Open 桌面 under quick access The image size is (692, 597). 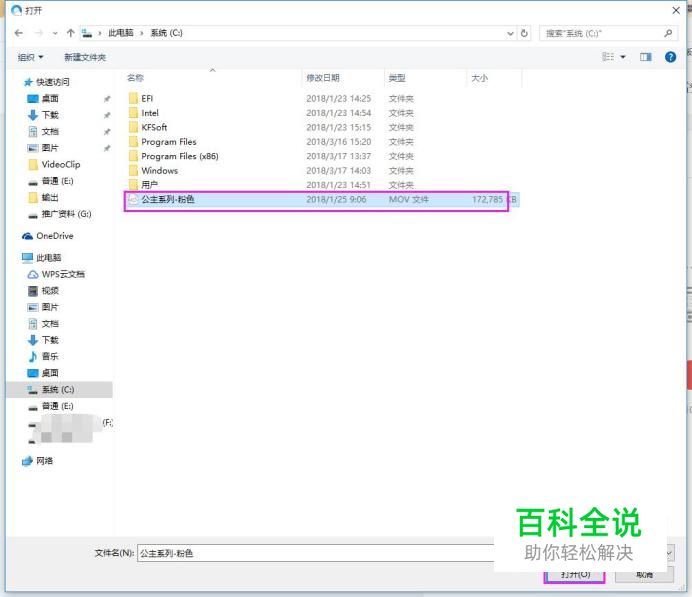pos(50,98)
